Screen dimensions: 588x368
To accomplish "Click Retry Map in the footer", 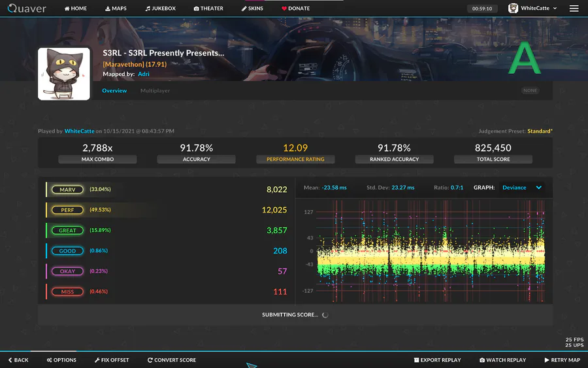I will pyautogui.click(x=562, y=360).
